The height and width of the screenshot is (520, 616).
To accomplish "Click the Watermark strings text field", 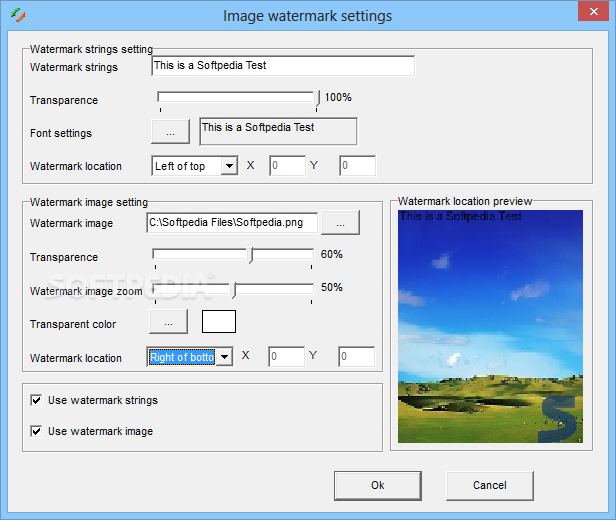I will 283,66.
